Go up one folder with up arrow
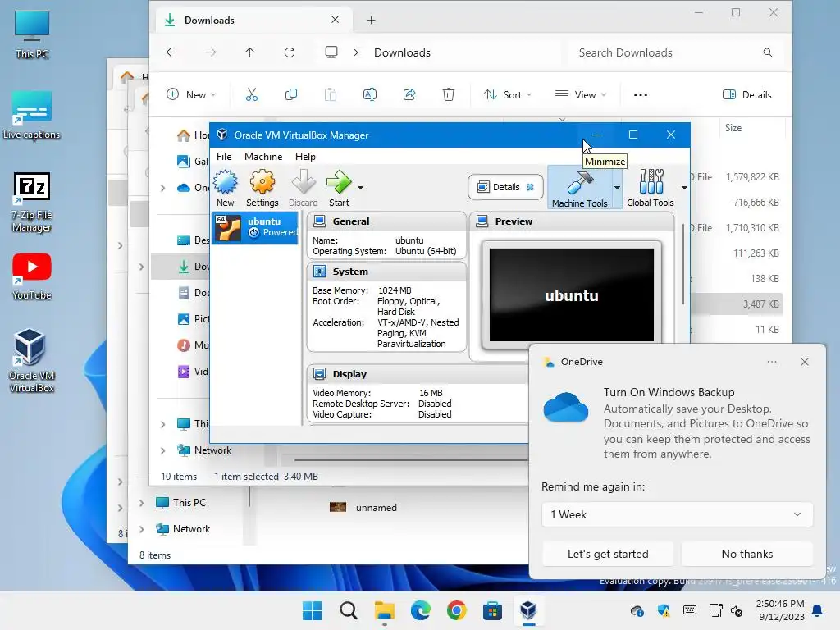Screen dimensions: 840x630 (249, 52)
